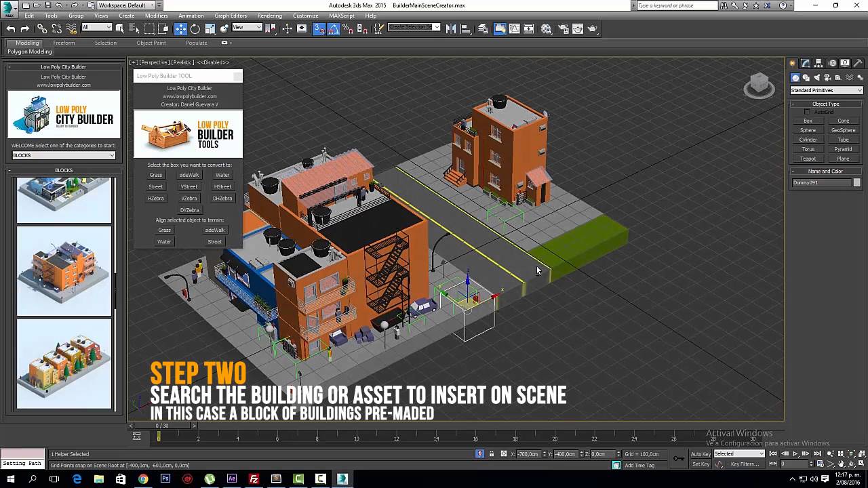Click the Teapot primitive button
868x488 pixels.
pyautogui.click(x=808, y=159)
